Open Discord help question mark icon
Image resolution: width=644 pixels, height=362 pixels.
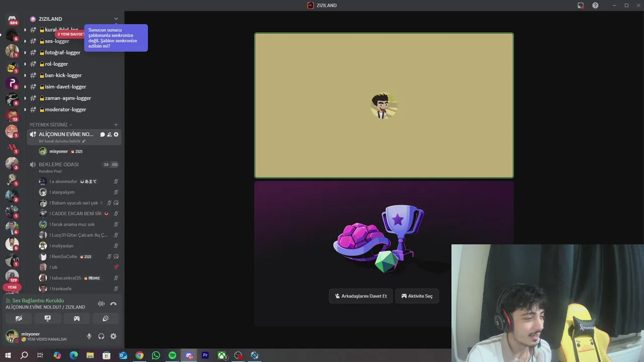coord(595,6)
